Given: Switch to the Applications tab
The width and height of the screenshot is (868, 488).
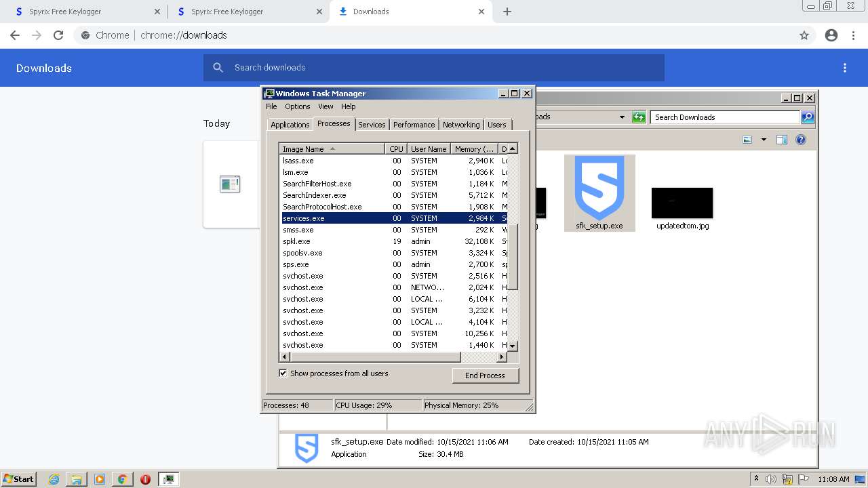Looking at the screenshot, I should [290, 125].
